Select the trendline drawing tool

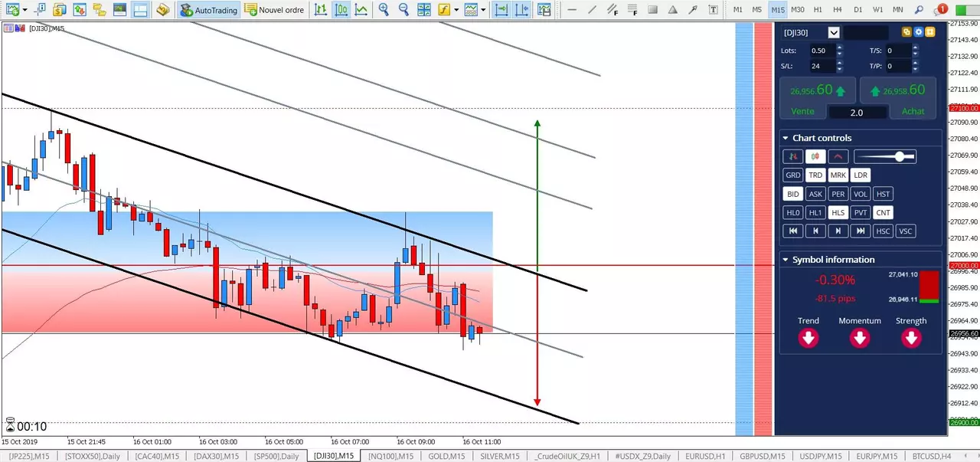[592, 10]
